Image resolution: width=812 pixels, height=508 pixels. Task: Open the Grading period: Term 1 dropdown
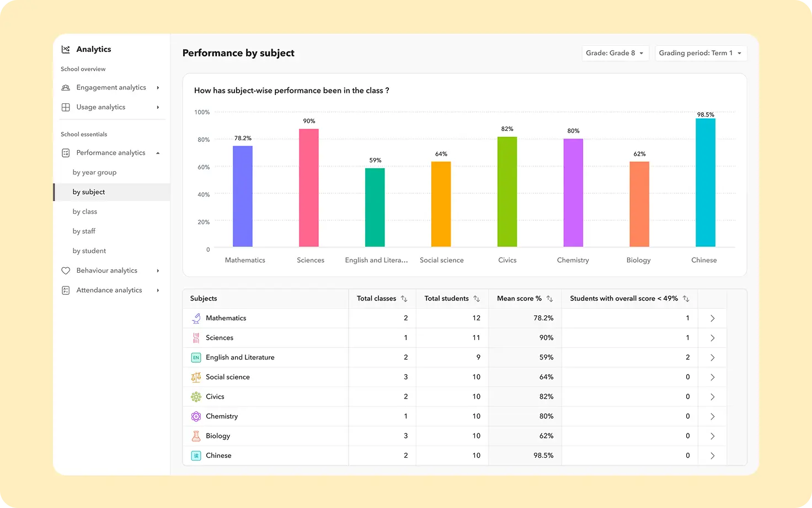[701, 53]
